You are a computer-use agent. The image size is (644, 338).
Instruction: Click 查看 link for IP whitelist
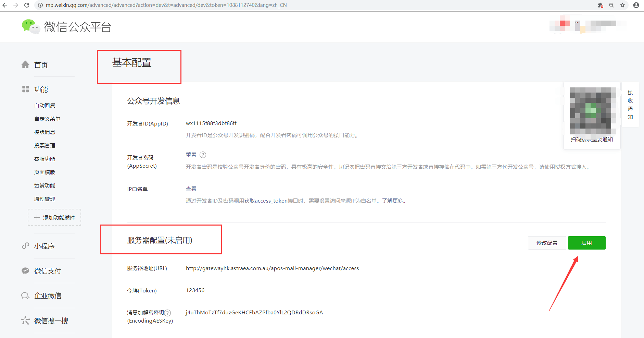[x=191, y=189]
